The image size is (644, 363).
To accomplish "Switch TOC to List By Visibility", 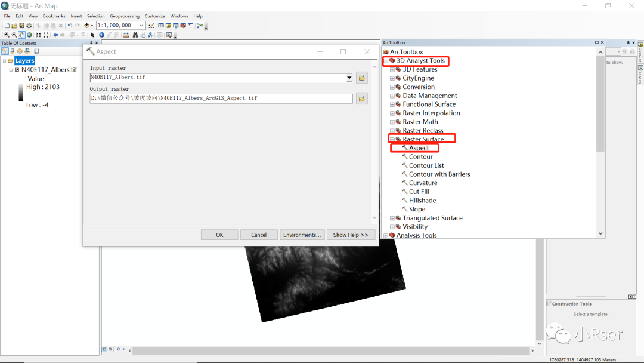I will coord(20,51).
